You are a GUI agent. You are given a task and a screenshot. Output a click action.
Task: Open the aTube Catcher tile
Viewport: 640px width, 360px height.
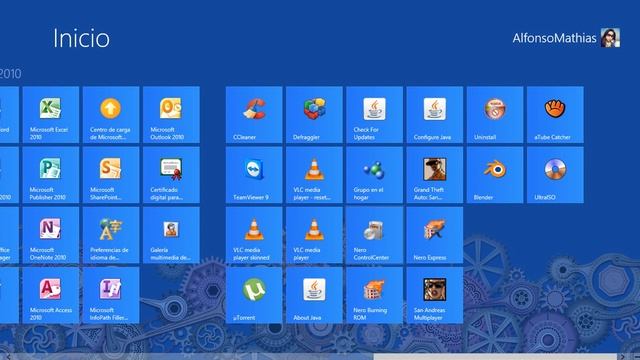(x=555, y=115)
